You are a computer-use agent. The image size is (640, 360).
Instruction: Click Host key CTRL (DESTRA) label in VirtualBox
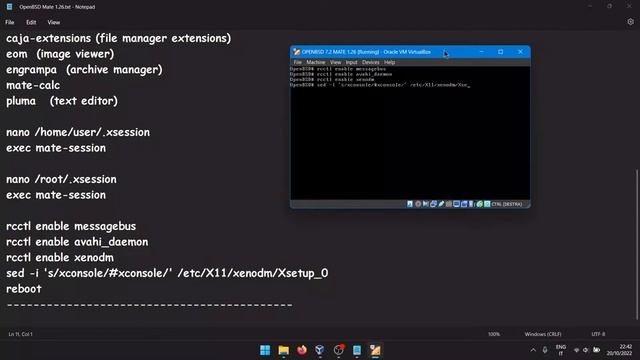click(507, 204)
